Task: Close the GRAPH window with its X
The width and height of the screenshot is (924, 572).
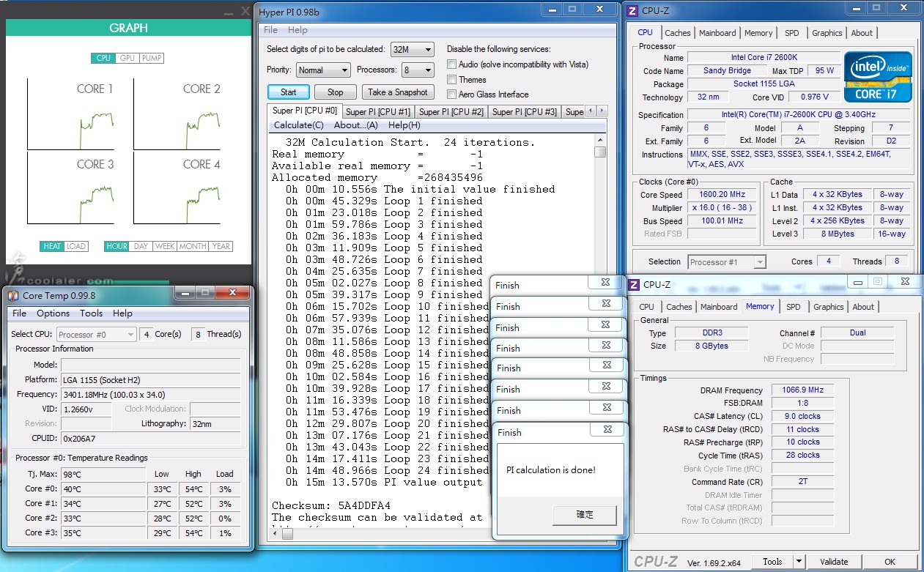Action: coord(245,11)
